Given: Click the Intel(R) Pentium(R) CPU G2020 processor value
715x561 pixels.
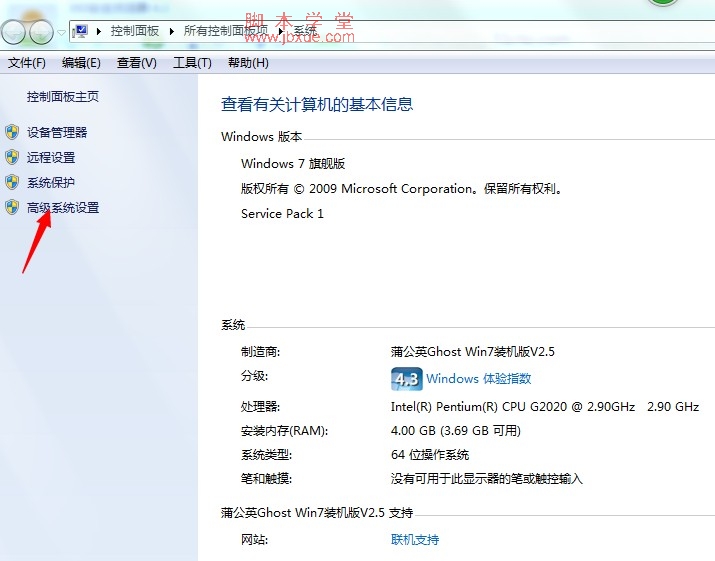Looking at the screenshot, I should tap(545, 406).
